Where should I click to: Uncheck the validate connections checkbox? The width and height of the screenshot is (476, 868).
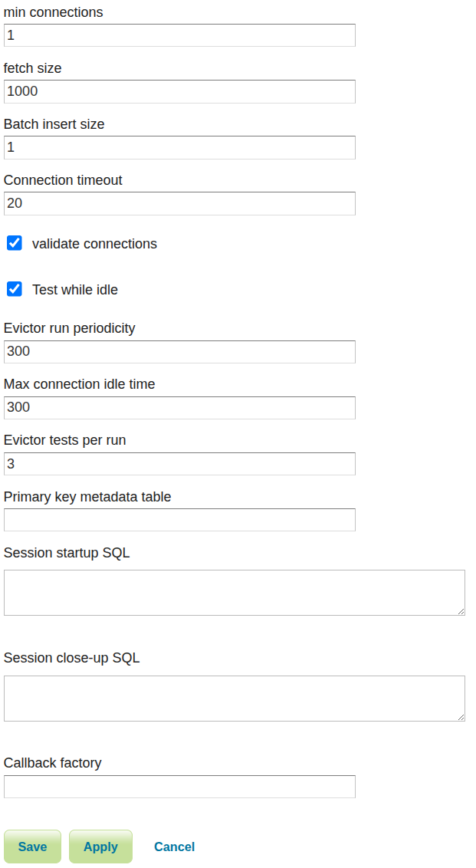15,243
